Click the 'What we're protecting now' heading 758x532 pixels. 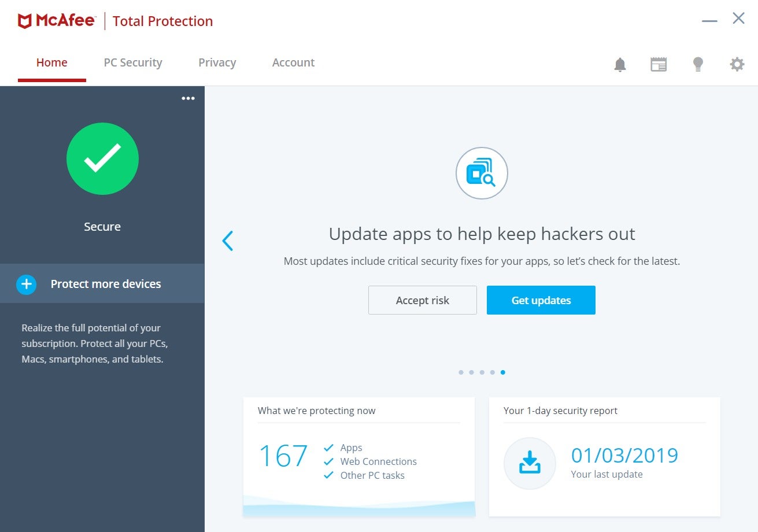pyautogui.click(x=317, y=411)
